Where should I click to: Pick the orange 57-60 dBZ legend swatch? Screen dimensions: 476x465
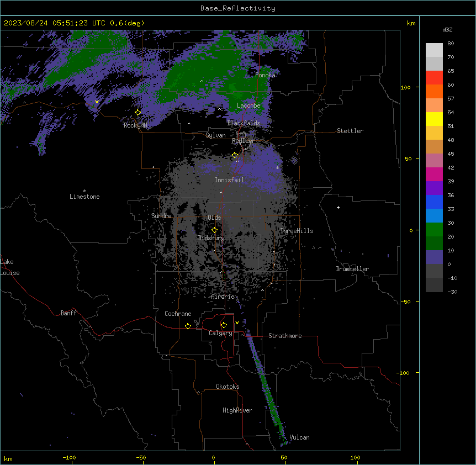(x=434, y=91)
